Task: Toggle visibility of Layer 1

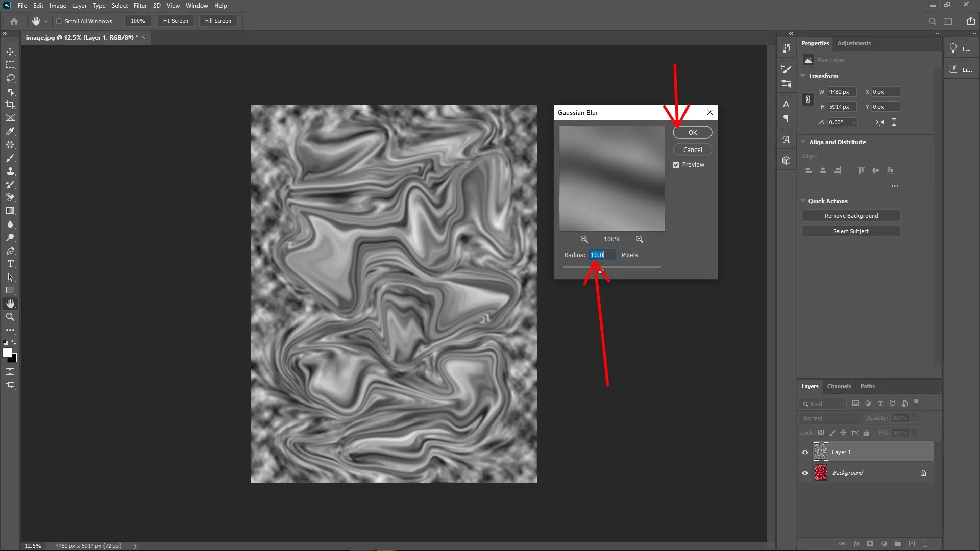Action: point(804,452)
